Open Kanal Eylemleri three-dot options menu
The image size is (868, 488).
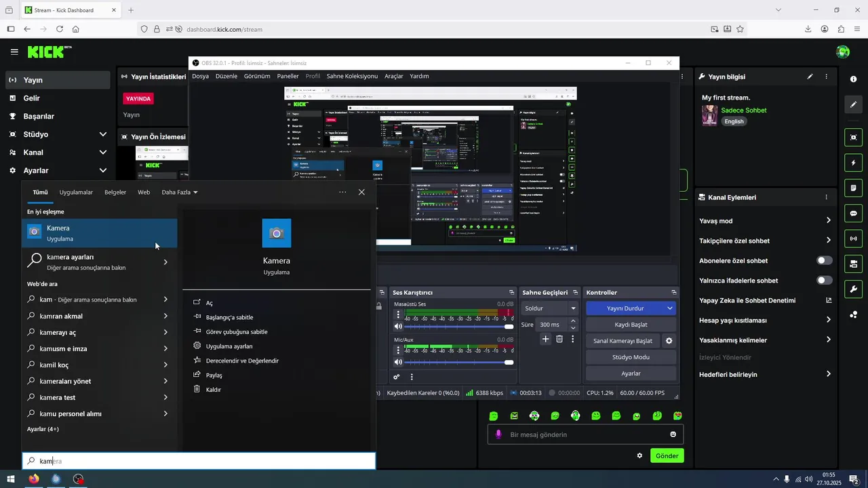pos(826,197)
